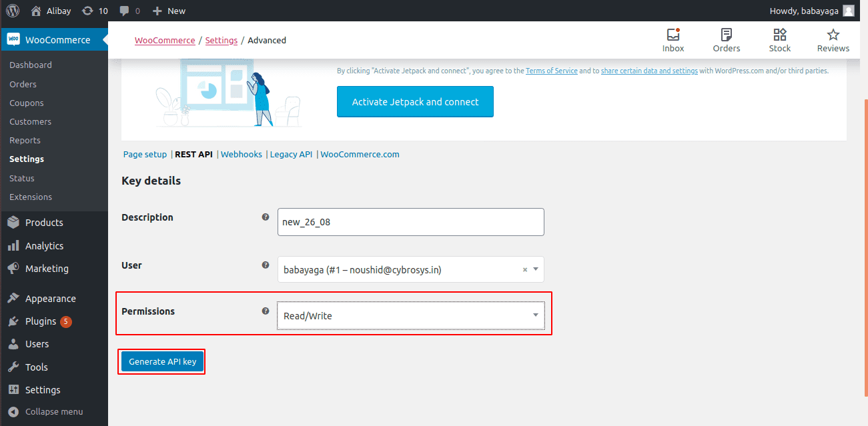This screenshot has height=426, width=868.
Task: Select the REST API tab
Action: click(193, 154)
